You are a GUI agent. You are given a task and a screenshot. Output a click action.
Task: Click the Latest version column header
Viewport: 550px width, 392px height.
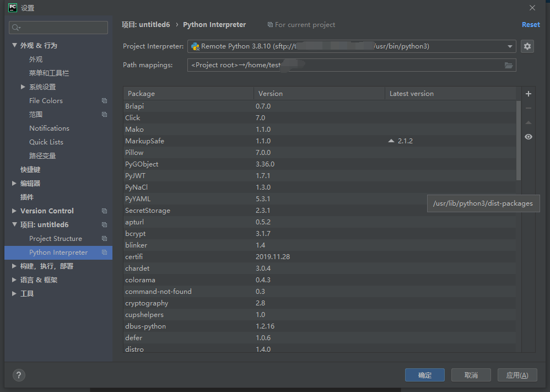coord(450,94)
